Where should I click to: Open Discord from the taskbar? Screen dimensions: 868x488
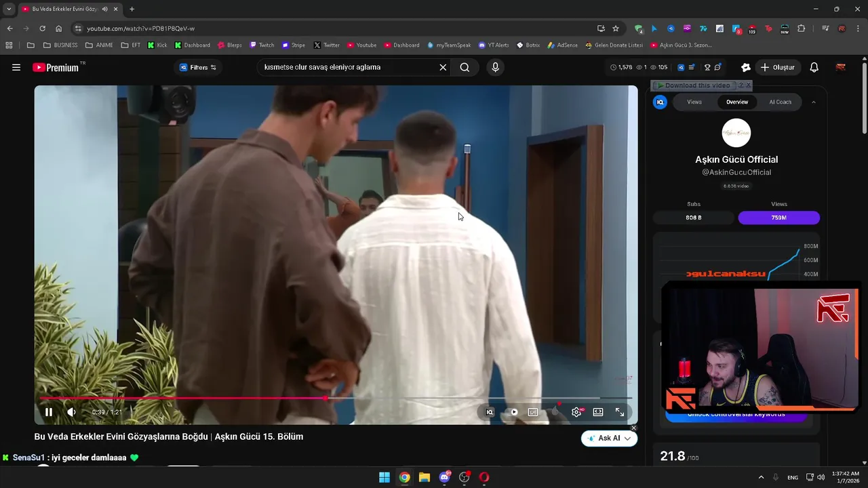point(445,477)
